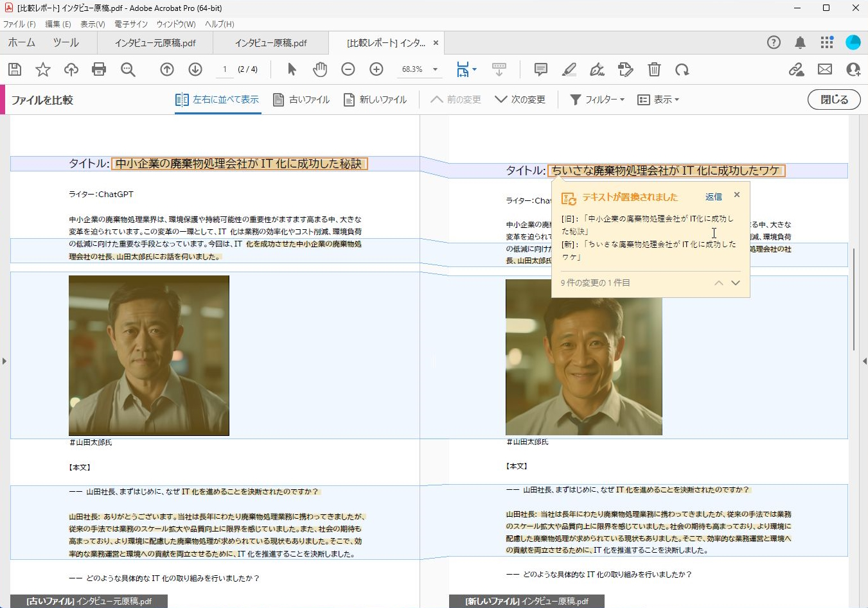Open the 表示 dropdown in the compare bar
Screen dimensions: 868x608
(x=658, y=100)
